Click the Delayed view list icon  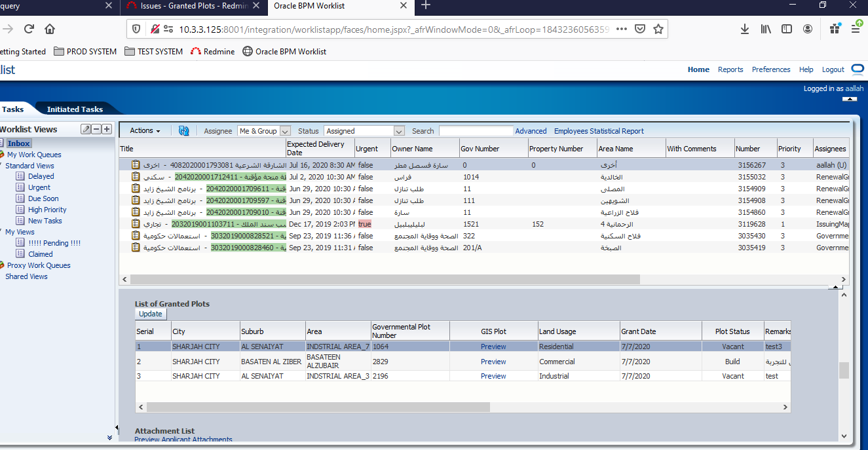(22, 176)
